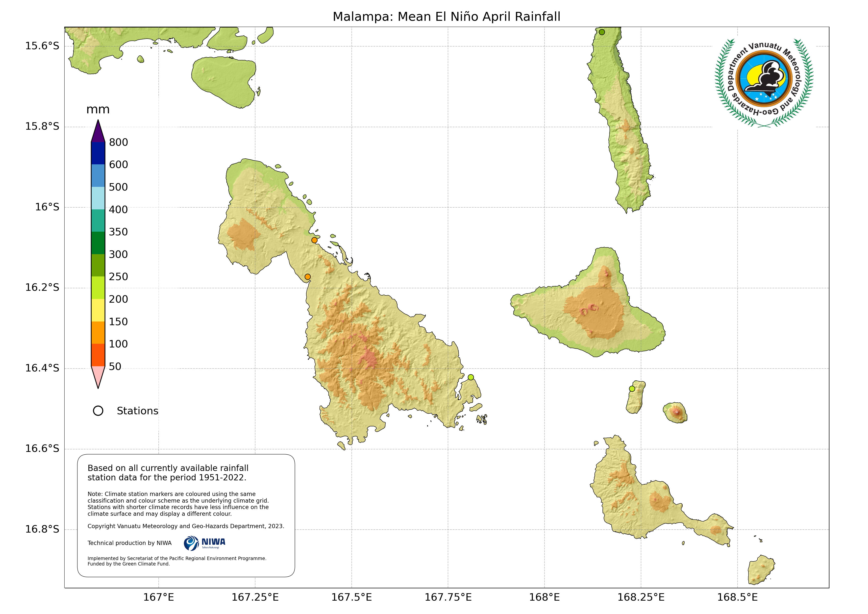
Task: Click the 'Technical production by NIWA' text
Action: [x=129, y=543]
